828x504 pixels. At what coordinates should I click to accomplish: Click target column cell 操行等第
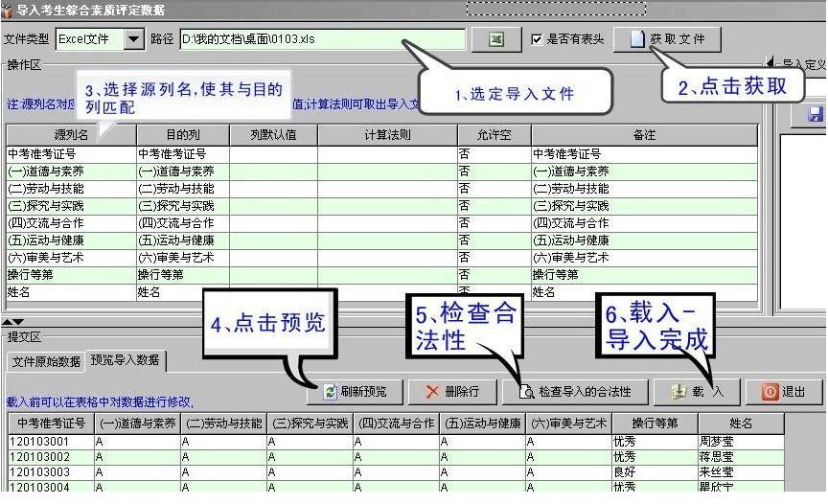(x=183, y=275)
